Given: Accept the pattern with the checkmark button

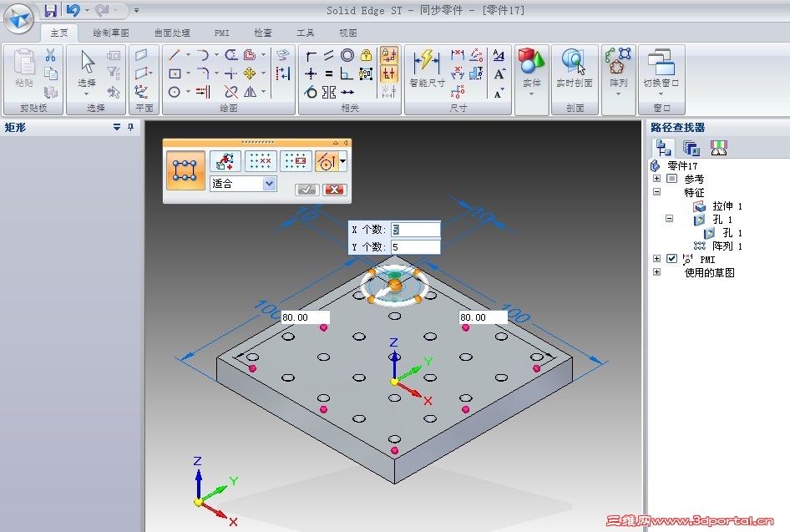Looking at the screenshot, I should (x=306, y=189).
